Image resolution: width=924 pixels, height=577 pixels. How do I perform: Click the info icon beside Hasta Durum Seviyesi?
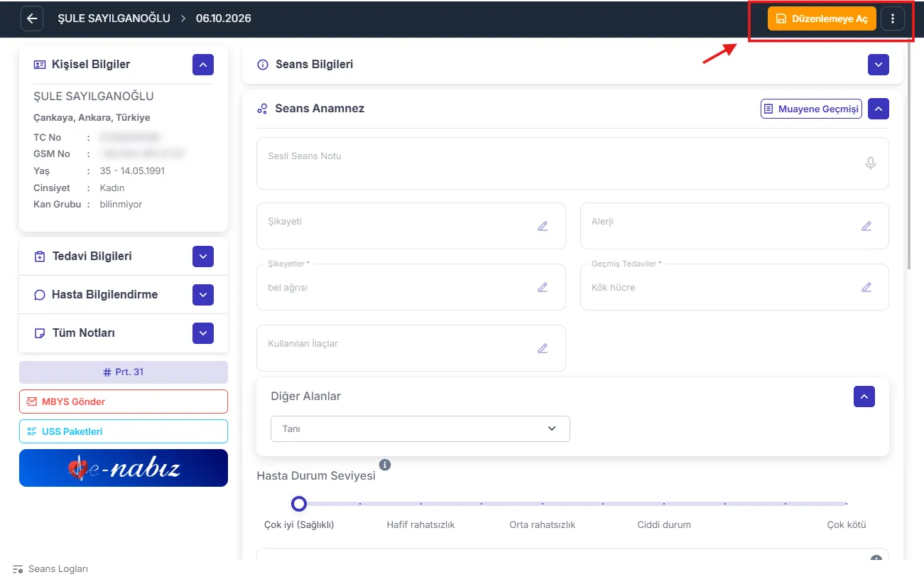click(385, 465)
